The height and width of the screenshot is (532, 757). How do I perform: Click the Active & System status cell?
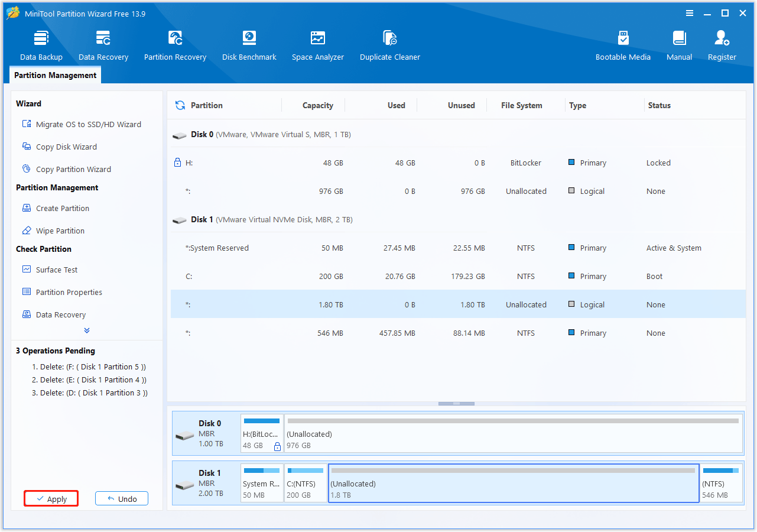coord(674,248)
